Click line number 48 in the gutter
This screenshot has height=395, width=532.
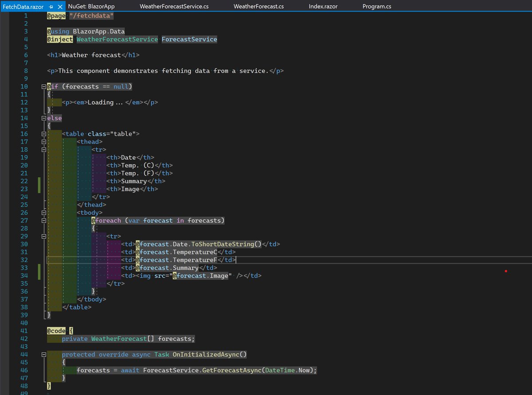pos(24,386)
